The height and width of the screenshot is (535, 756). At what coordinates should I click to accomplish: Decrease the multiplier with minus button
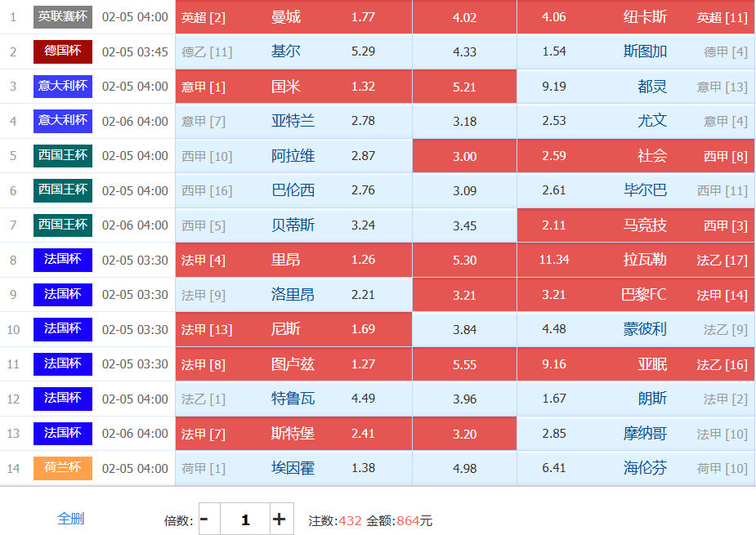pos(204,519)
